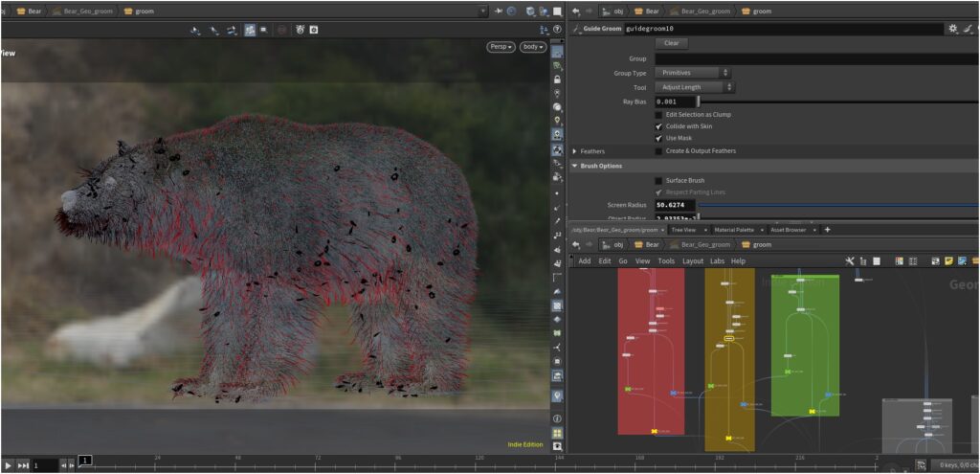This screenshot has height=474, width=980.
Task: Toggle the lighting bulb icon in viewport toolbar
Action: pyautogui.click(x=558, y=121)
